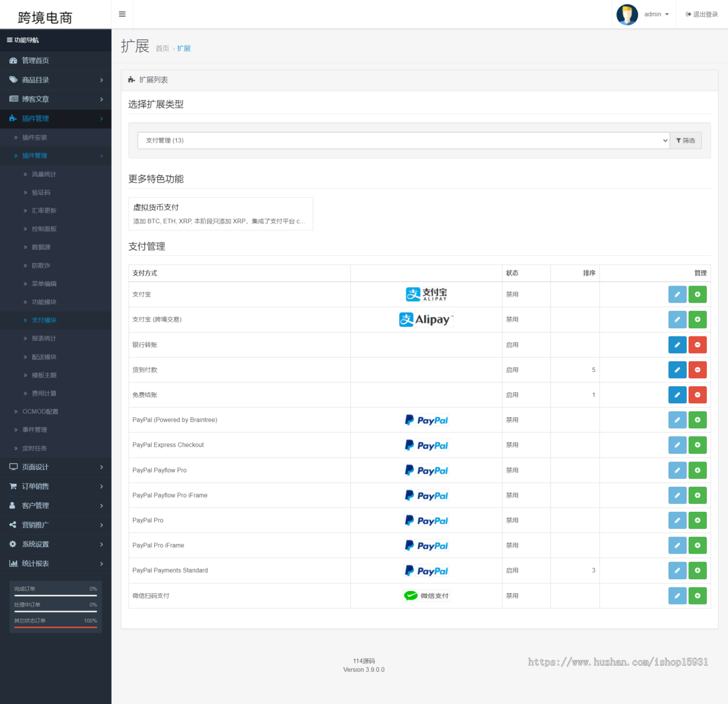
Task: Install 支付宝 (跨境交易) with green plus button
Action: tap(698, 320)
